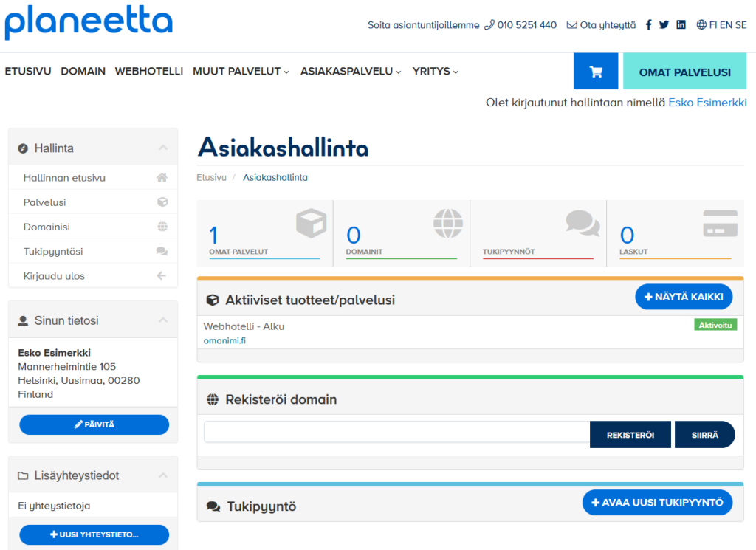
Task: Switch language to EN
Action: click(726, 25)
